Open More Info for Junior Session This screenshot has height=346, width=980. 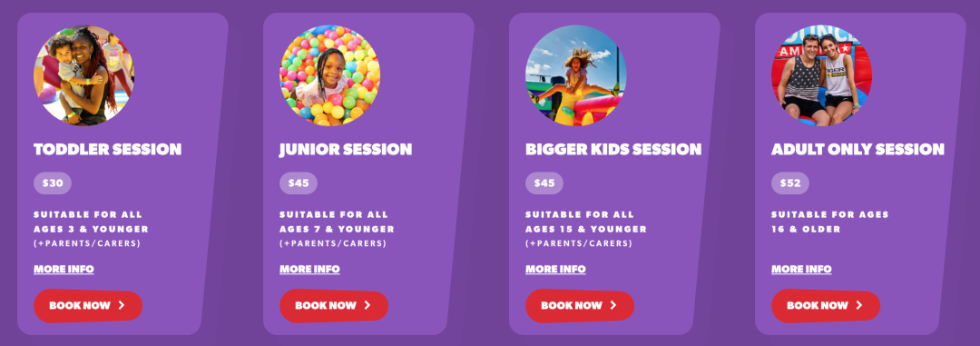(309, 270)
